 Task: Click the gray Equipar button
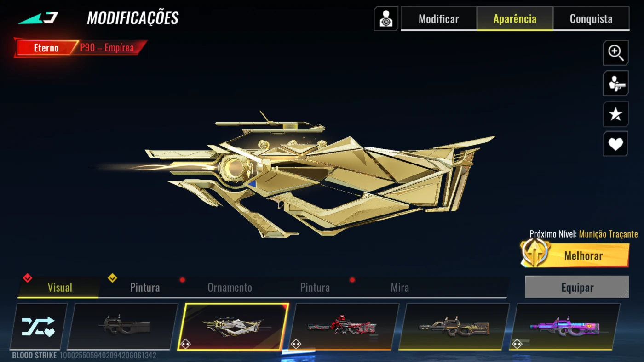pos(577,287)
